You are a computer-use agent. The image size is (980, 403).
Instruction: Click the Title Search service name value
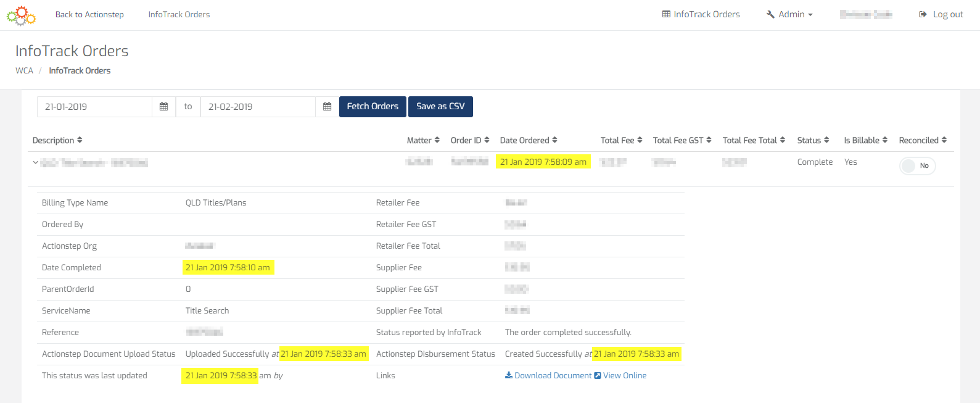(x=207, y=310)
